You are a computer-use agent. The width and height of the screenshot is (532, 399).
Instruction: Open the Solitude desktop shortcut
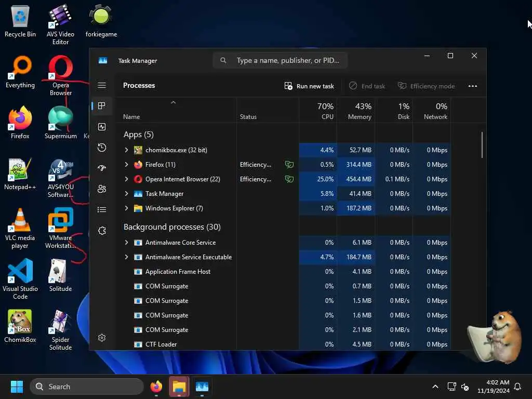60,275
